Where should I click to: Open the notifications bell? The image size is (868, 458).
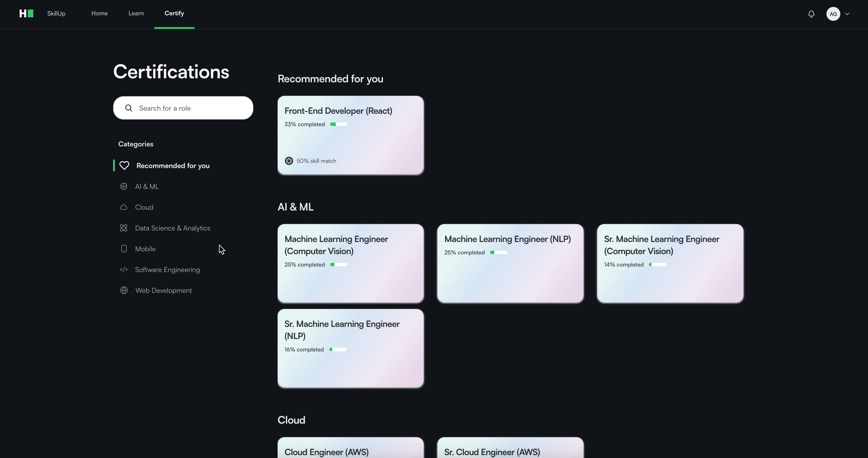coord(811,14)
